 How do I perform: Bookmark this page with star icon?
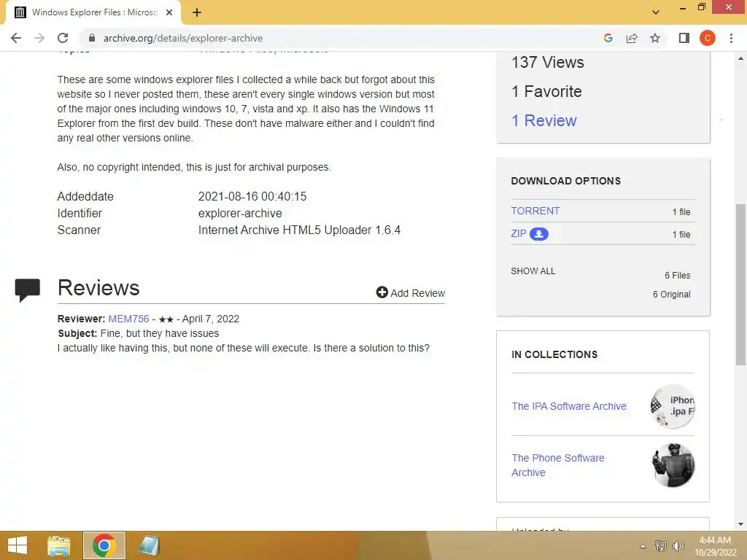[655, 38]
